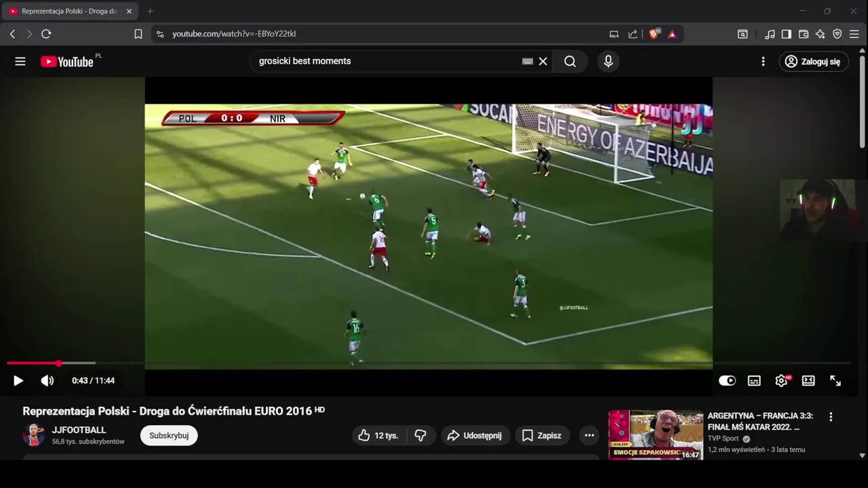Open more actions ellipsis under video
The height and width of the screenshot is (488, 868).
click(x=589, y=435)
